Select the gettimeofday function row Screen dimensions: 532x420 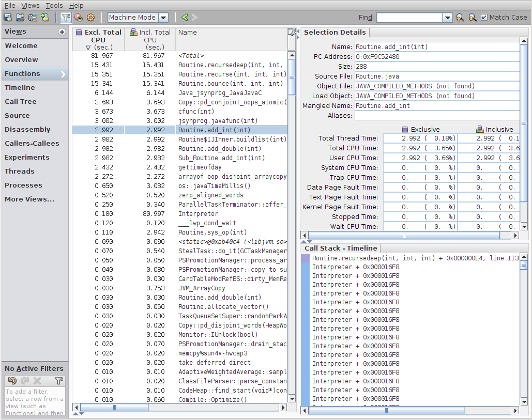180,167
